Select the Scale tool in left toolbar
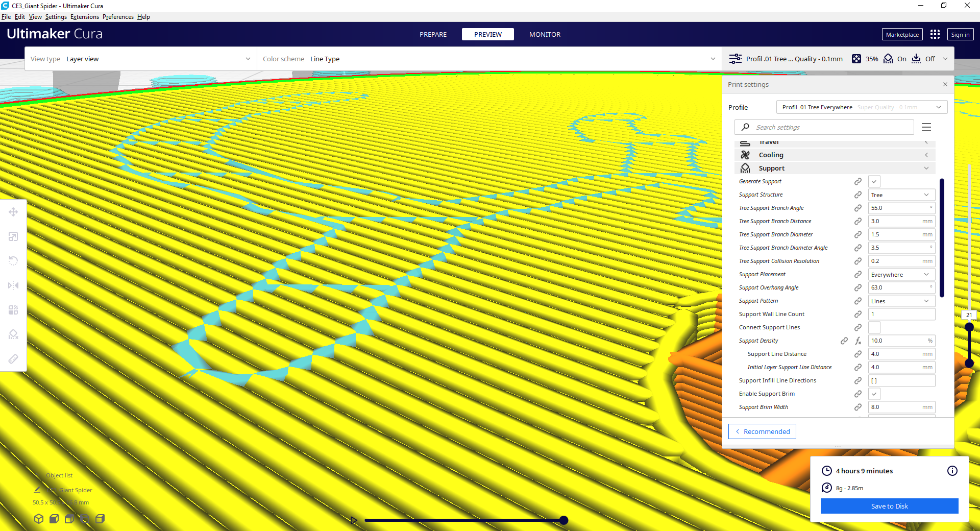This screenshot has width=980, height=531. pos(13,236)
